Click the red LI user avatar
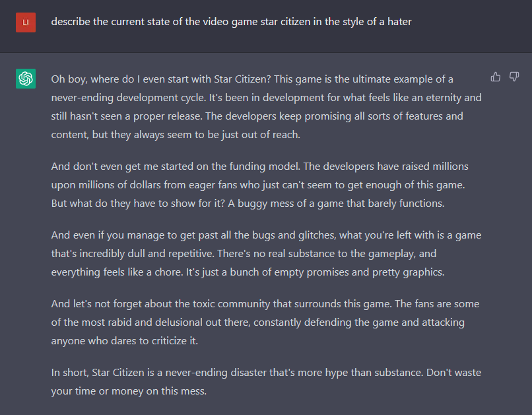The image size is (532, 415). [26, 22]
